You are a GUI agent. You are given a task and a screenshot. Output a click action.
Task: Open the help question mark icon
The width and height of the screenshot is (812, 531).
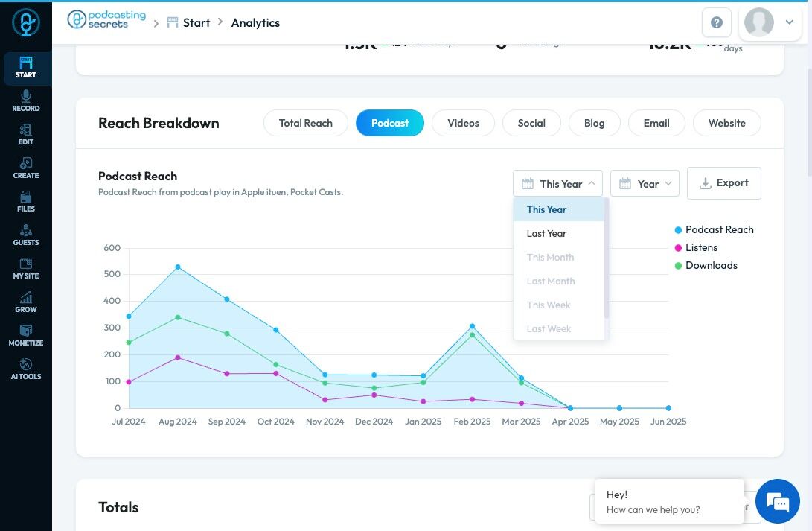coord(717,22)
